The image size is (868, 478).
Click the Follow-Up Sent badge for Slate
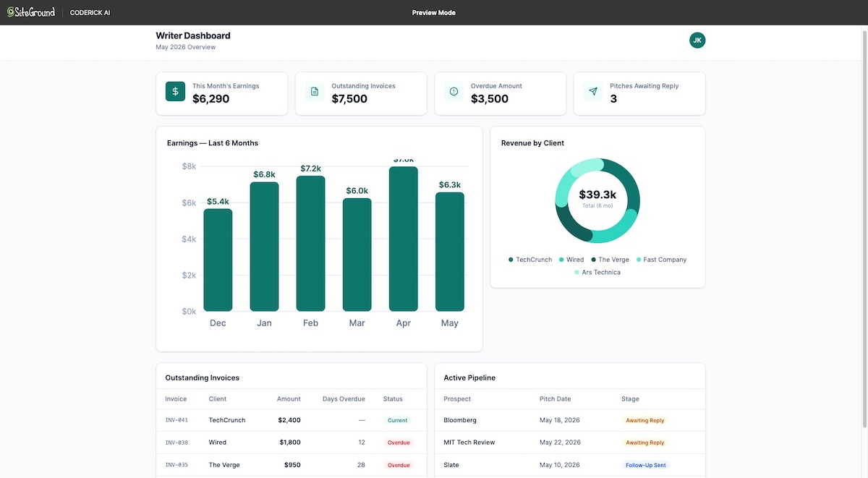[645, 465]
